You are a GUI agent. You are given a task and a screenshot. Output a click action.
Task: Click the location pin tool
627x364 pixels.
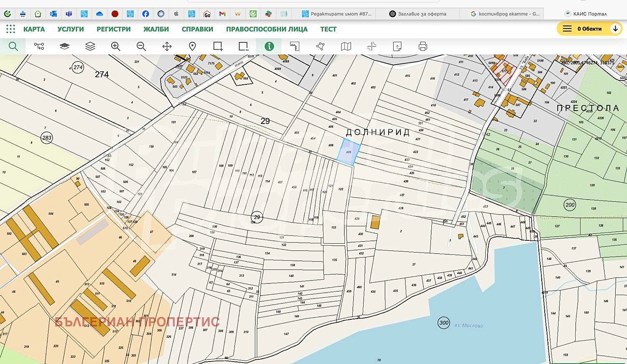[192, 46]
